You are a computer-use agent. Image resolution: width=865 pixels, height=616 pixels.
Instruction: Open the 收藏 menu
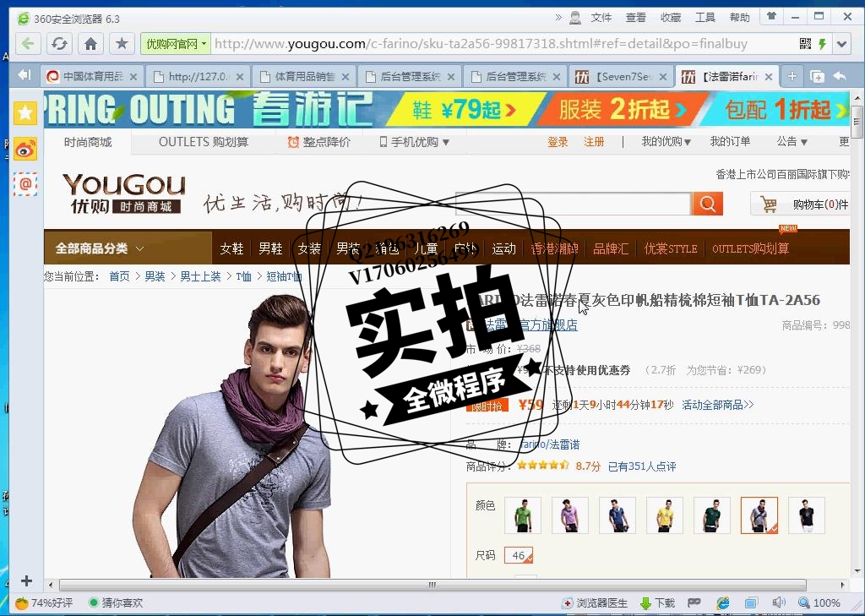click(670, 18)
